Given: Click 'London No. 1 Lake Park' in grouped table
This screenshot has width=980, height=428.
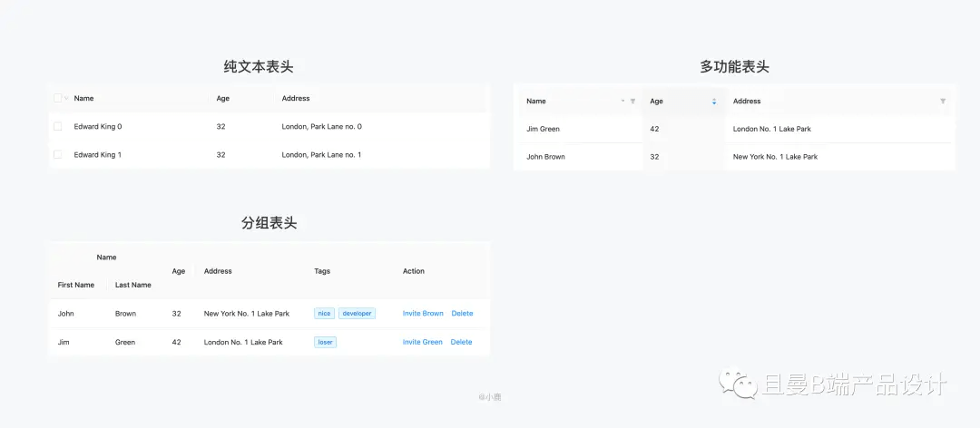Looking at the screenshot, I should click(243, 343).
